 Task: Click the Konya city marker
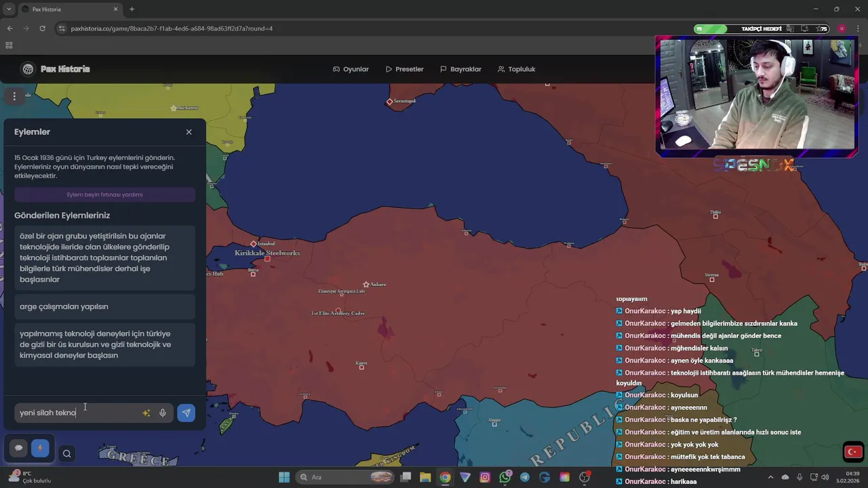pyautogui.click(x=361, y=367)
